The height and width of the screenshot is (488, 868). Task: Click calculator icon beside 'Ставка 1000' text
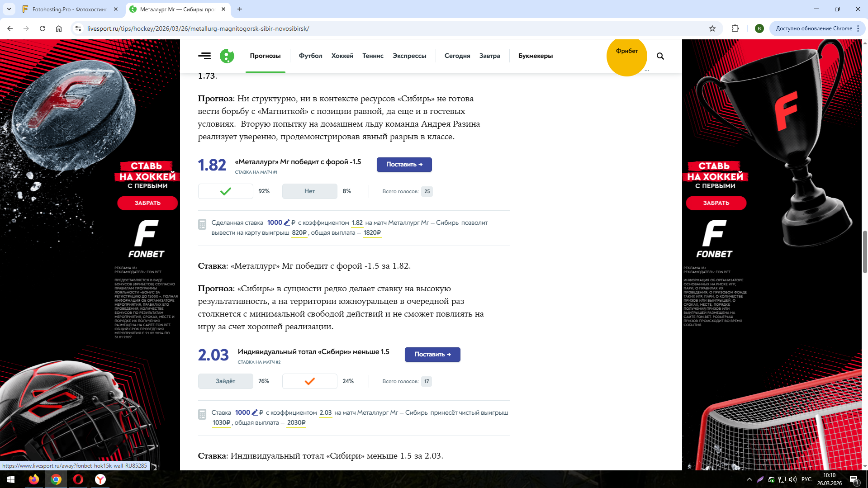tap(202, 414)
